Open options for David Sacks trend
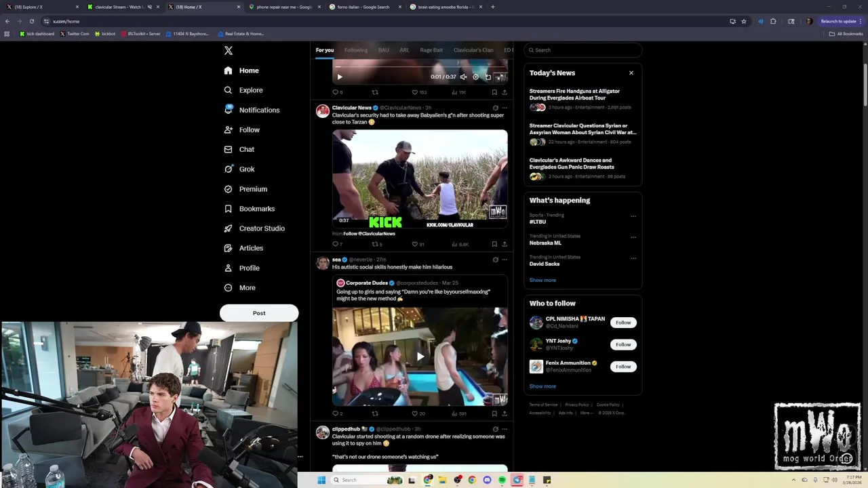The width and height of the screenshot is (868, 488). click(x=633, y=258)
